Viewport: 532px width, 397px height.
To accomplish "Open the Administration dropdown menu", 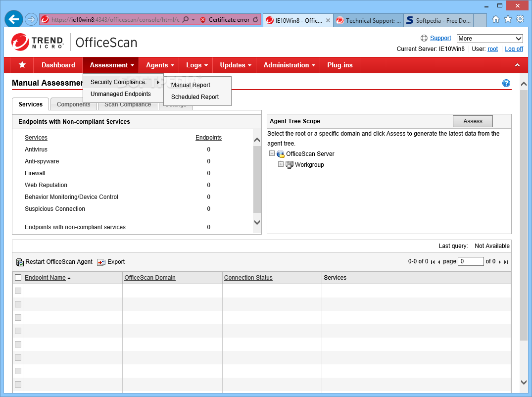I will click(x=289, y=65).
